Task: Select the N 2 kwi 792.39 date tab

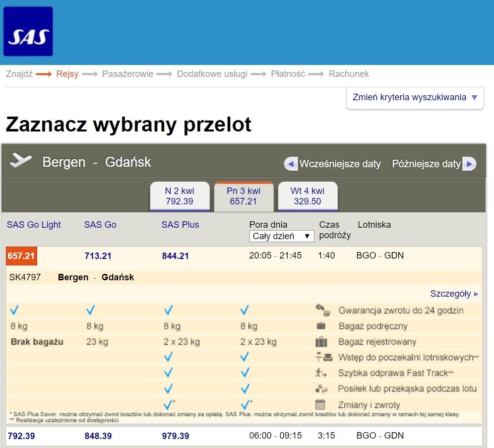Action: [180, 196]
